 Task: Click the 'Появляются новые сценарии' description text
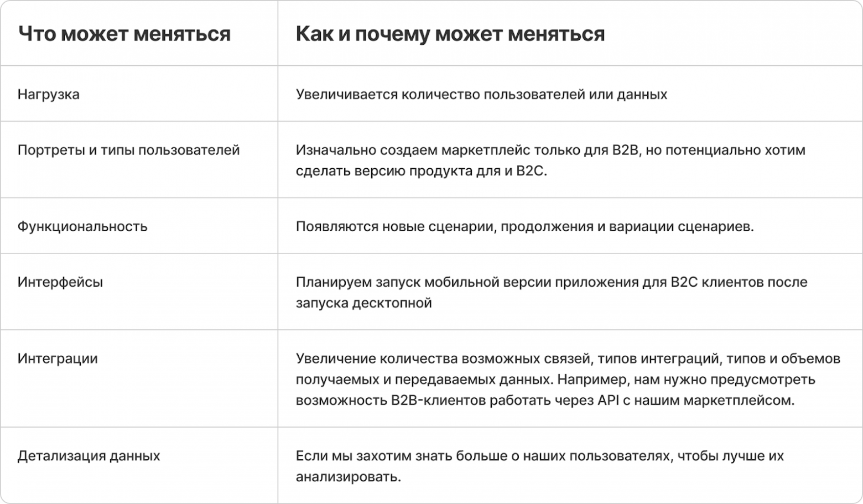[x=524, y=227]
